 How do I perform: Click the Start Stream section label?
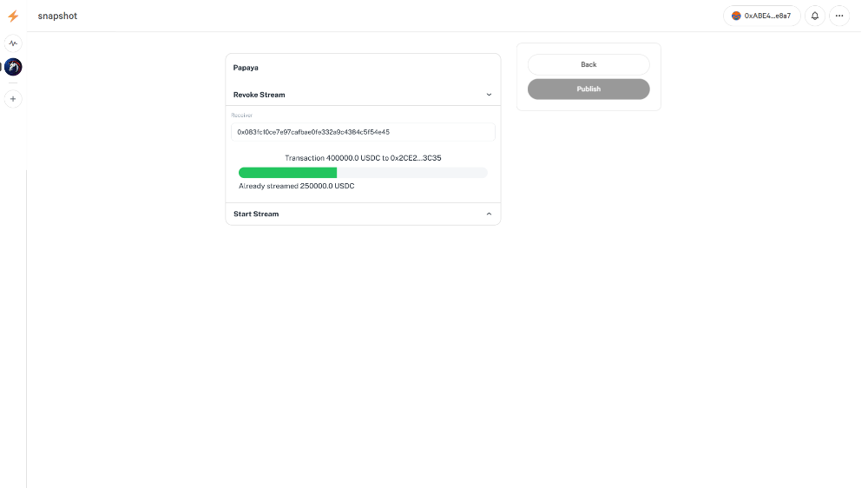[x=256, y=214]
